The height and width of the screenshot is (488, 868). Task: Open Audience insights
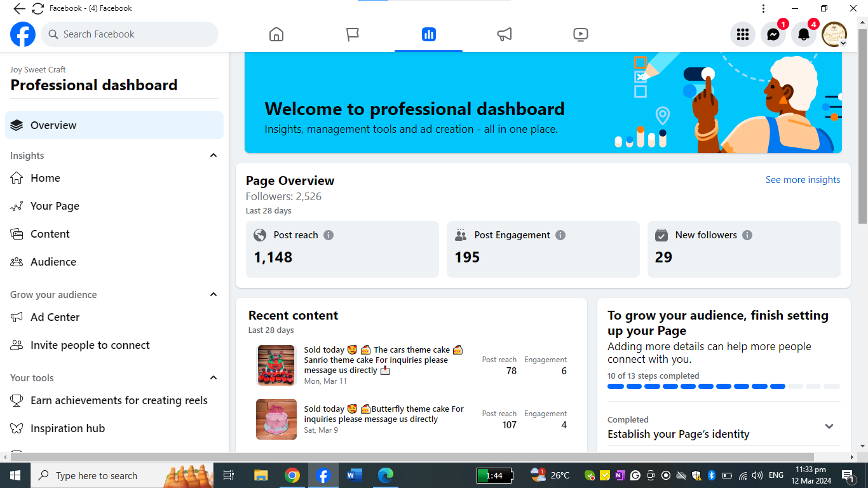click(x=114, y=262)
